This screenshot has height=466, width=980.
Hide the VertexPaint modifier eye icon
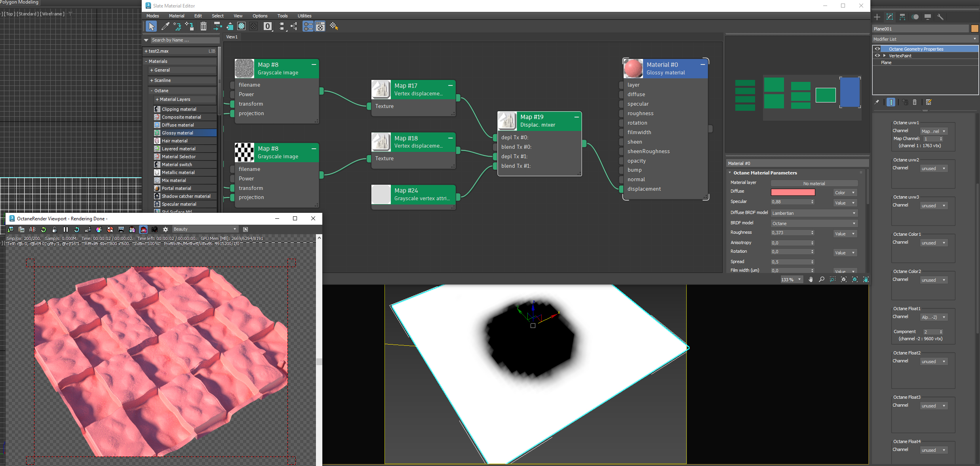point(877,56)
